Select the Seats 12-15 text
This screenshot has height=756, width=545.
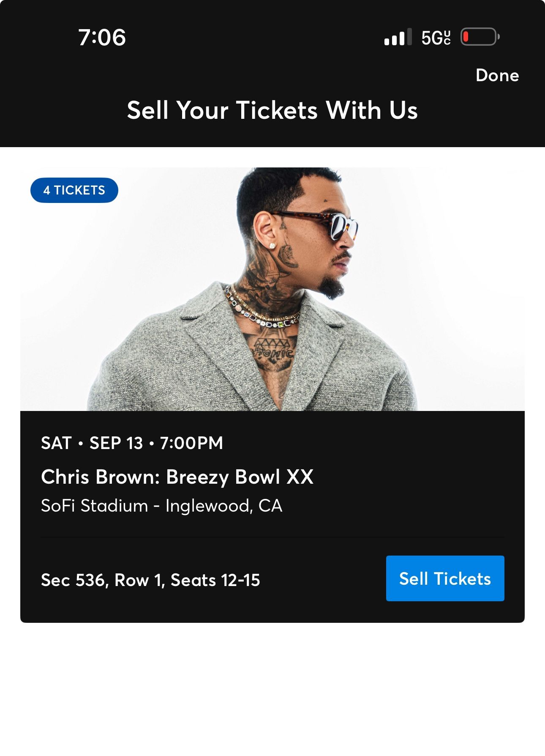[x=215, y=580]
